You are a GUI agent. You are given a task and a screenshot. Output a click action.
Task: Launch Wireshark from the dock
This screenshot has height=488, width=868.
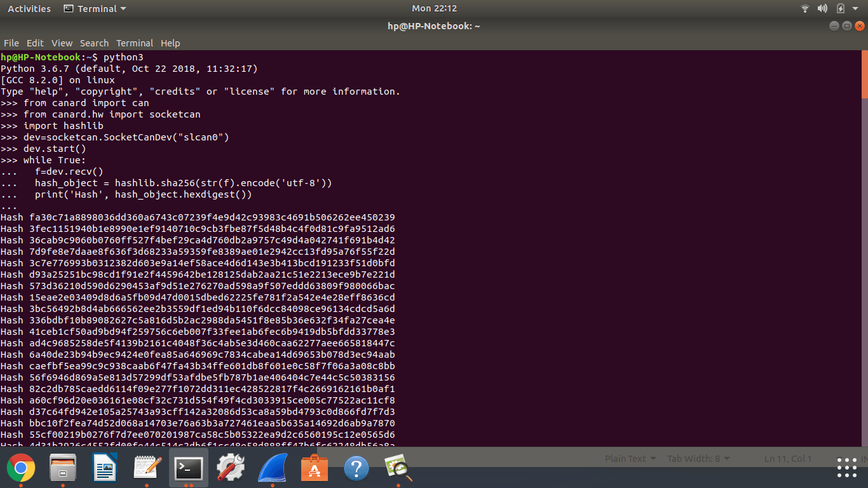pyautogui.click(x=273, y=469)
